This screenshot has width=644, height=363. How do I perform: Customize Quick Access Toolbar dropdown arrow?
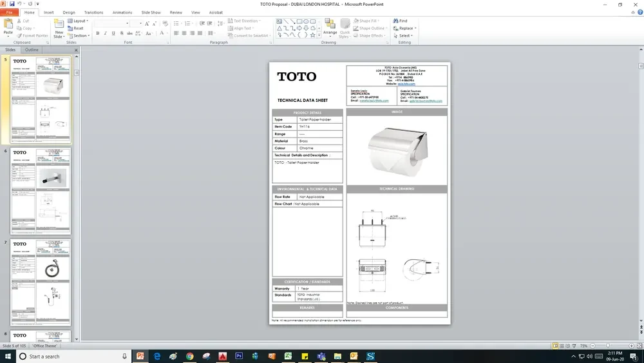(37, 4)
